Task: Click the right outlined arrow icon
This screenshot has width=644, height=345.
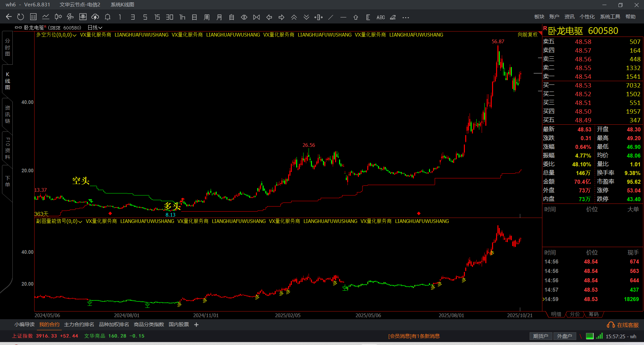Action: [x=281, y=17]
